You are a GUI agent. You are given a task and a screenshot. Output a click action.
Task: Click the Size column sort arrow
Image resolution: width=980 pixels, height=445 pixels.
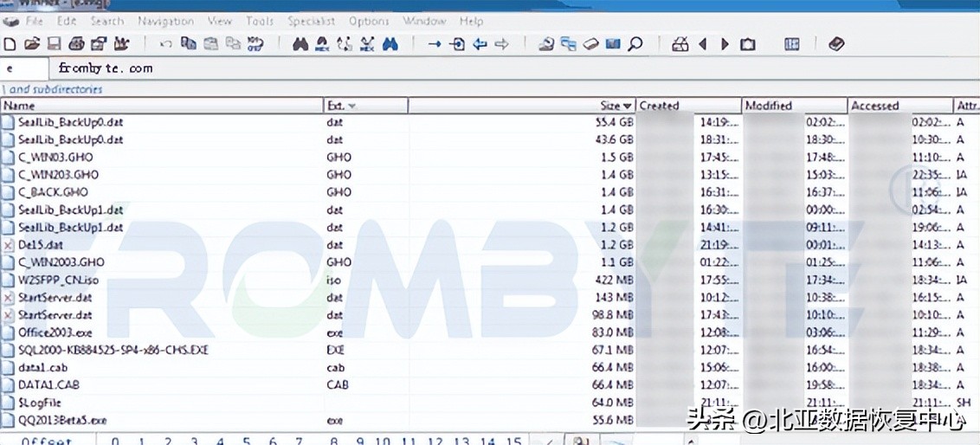(629, 106)
